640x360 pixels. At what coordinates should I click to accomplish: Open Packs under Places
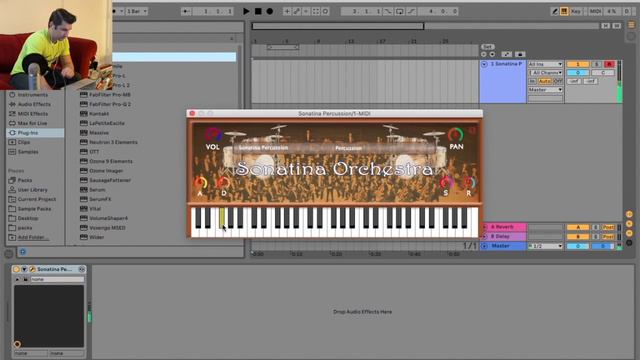click(24, 180)
